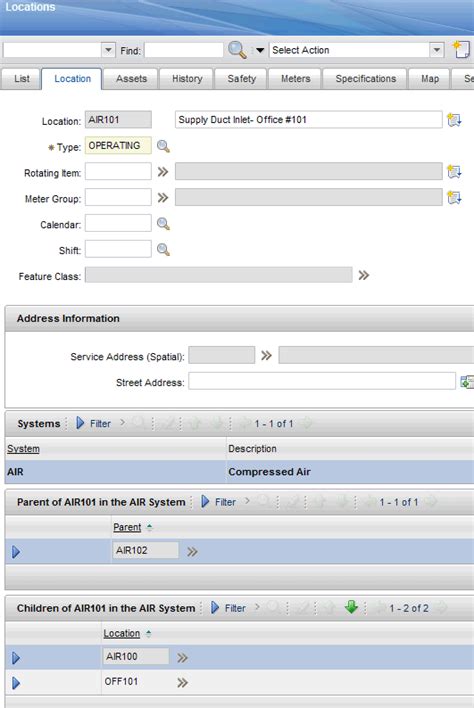Open Filter in the Systems table
474x708 pixels.
(93, 423)
